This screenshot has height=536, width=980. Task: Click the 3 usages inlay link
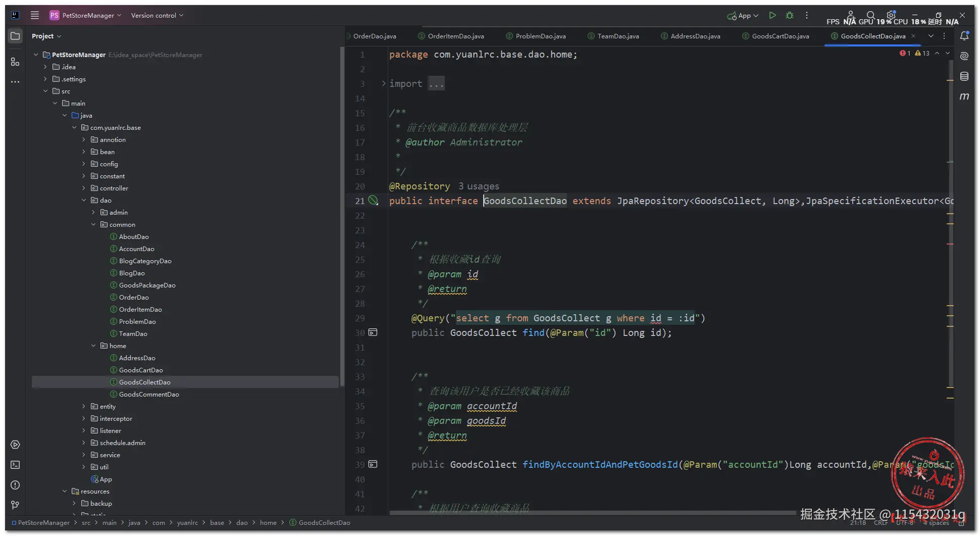(x=478, y=186)
